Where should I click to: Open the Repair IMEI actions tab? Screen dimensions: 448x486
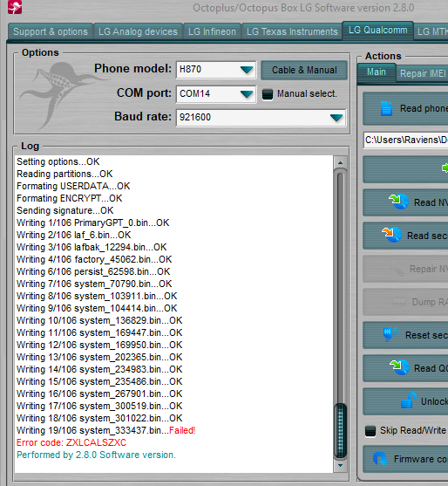423,74
